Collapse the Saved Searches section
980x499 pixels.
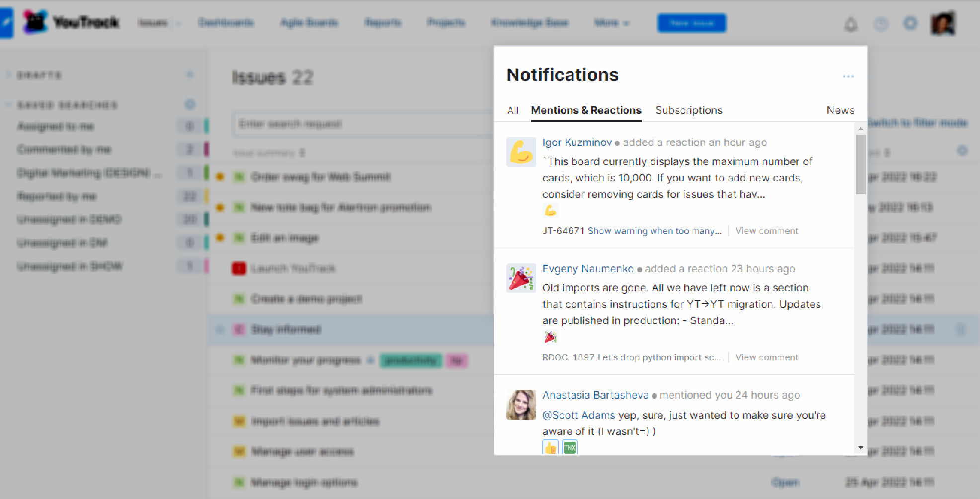coord(9,105)
